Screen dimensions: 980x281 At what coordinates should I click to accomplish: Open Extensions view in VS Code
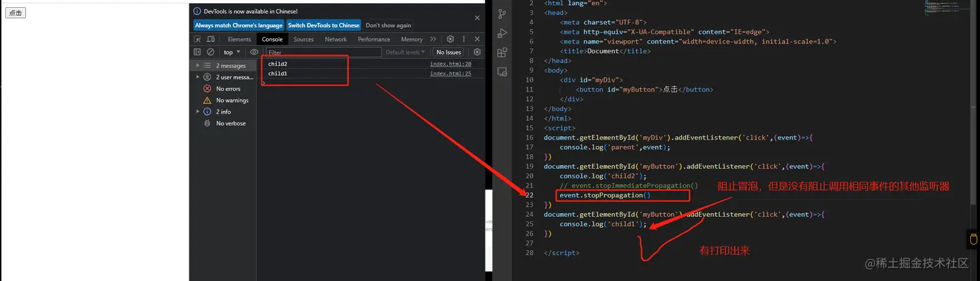tap(502, 53)
